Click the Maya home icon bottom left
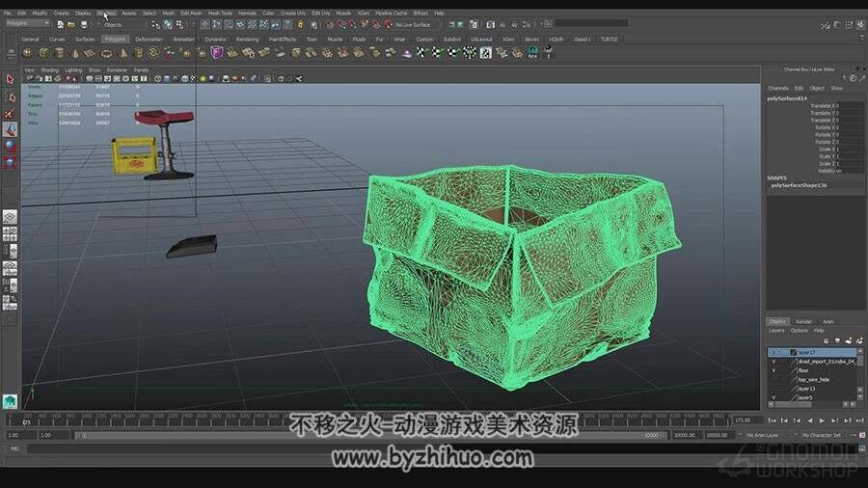Viewport: 868px width, 488px height. (10, 400)
